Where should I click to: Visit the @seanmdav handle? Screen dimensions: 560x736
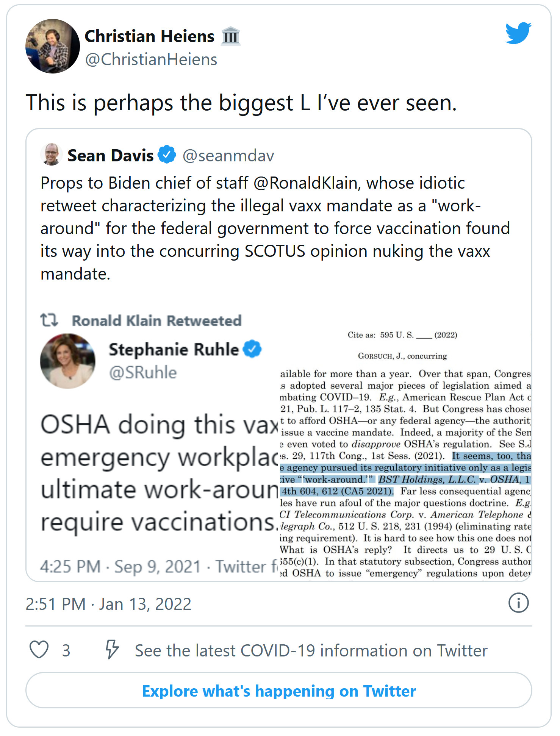[x=228, y=156]
